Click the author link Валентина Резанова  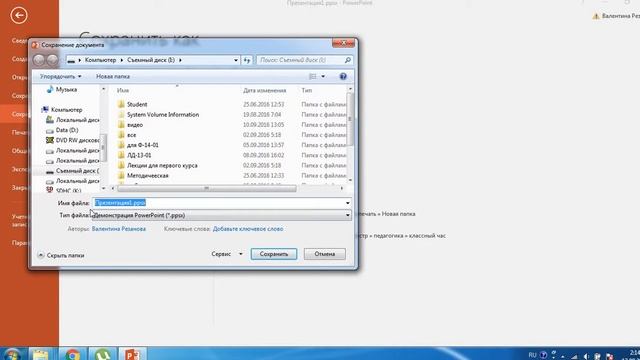119,229
